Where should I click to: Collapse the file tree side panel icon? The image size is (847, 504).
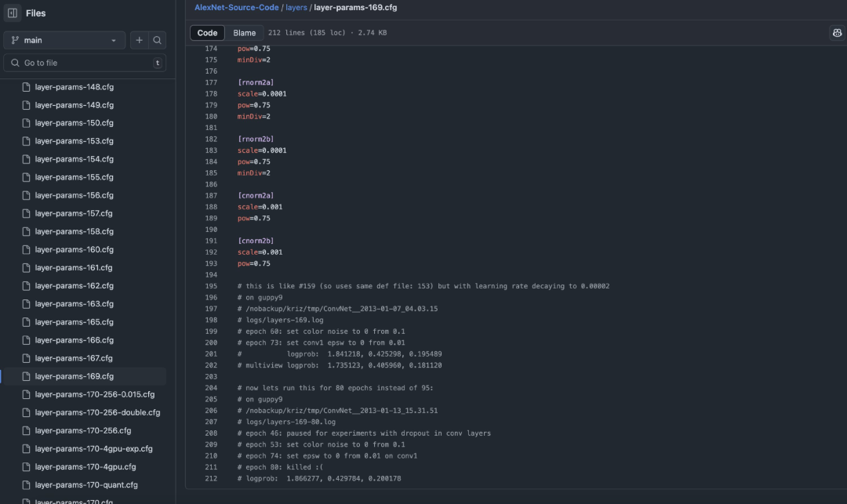[13, 13]
